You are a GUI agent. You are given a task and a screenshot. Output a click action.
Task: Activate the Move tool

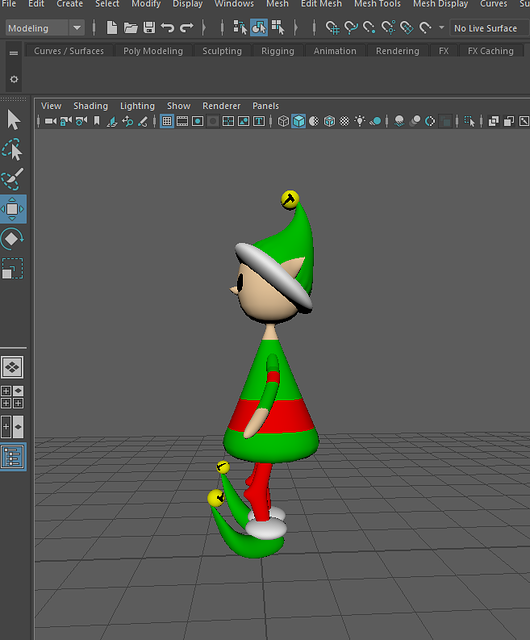pyautogui.click(x=13, y=209)
